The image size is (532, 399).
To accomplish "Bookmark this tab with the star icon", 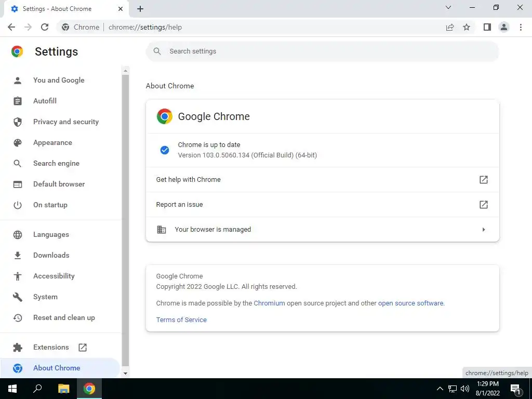I will coord(467,27).
